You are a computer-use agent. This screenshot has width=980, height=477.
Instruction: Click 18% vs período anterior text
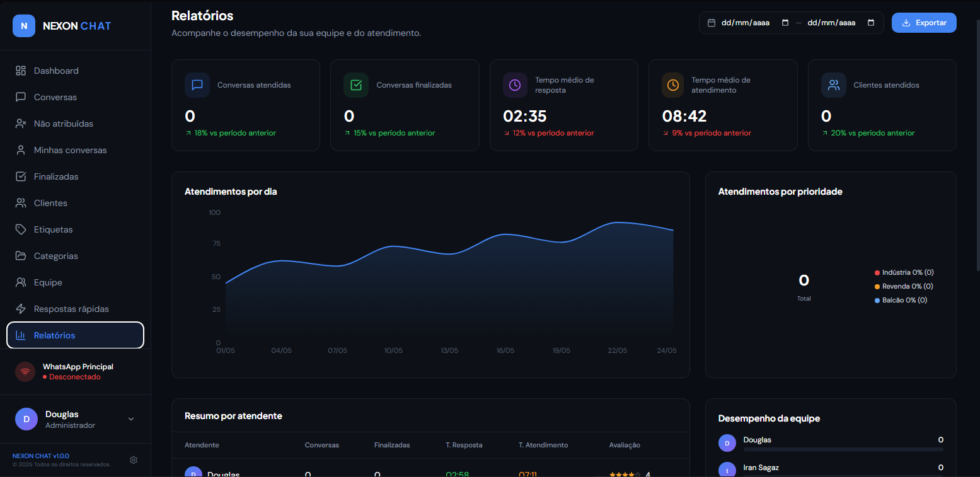click(235, 133)
